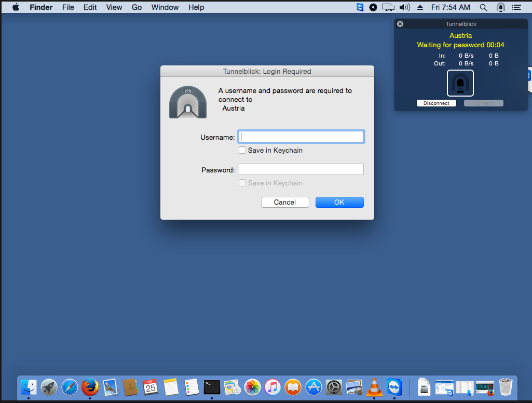The image size is (532, 403).
Task: Click Disconnect in Tunnelblick status window
Action: click(436, 103)
